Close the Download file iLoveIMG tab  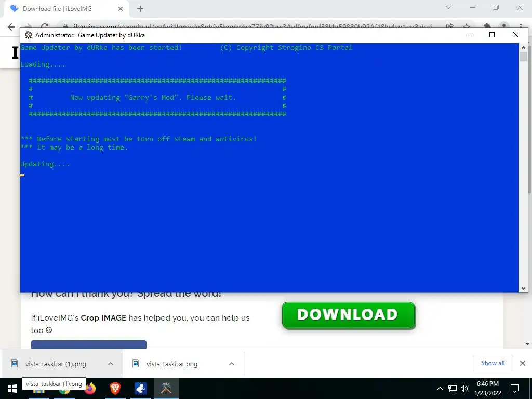click(120, 9)
